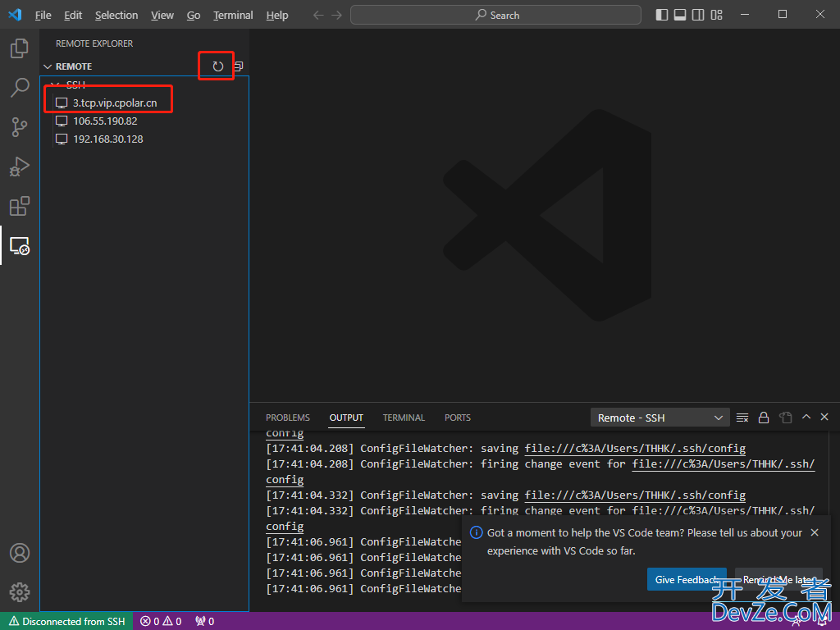Viewport: 840px width, 630px height.
Task: Click the REMOTE EXPLORER panel title
Action: 94,43
